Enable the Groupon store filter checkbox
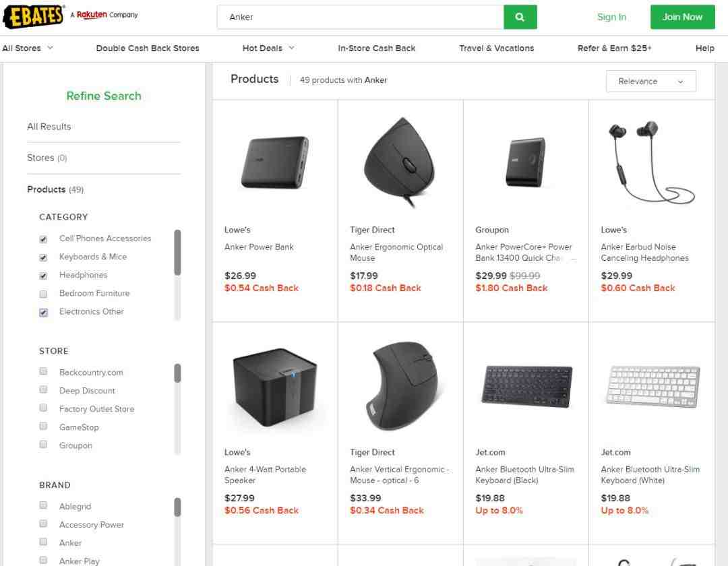 coord(44,445)
